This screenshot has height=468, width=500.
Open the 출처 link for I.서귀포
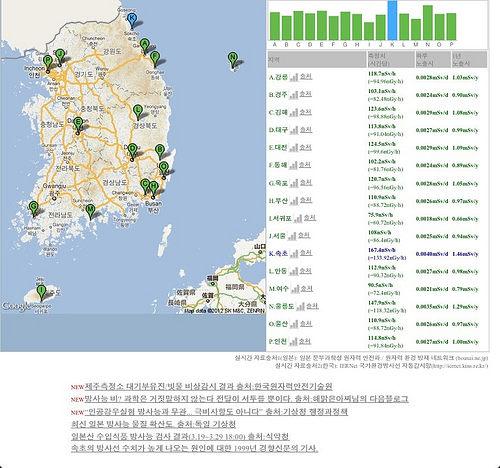[310, 218]
